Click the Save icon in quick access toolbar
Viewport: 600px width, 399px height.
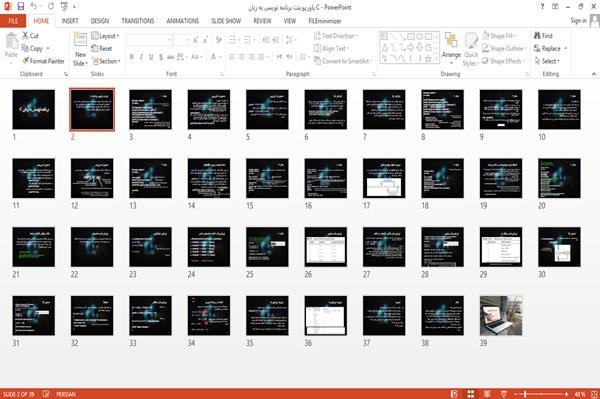tap(21, 7)
